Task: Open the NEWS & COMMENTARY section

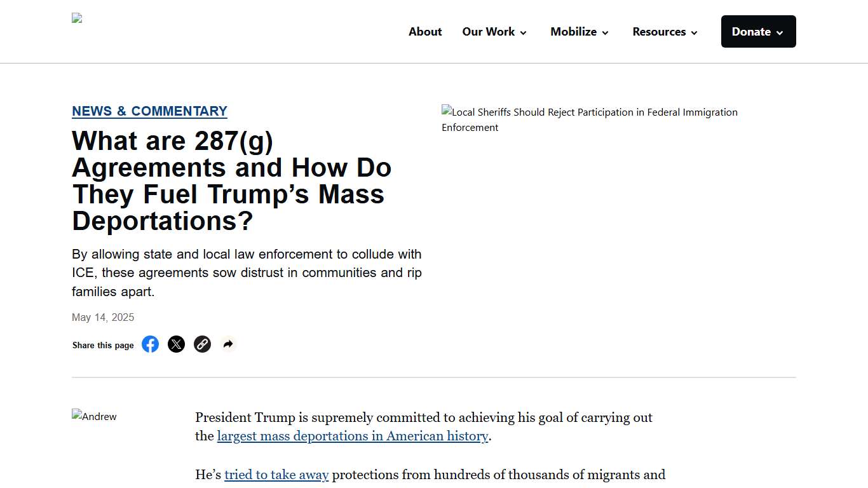Action: click(x=149, y=111)
